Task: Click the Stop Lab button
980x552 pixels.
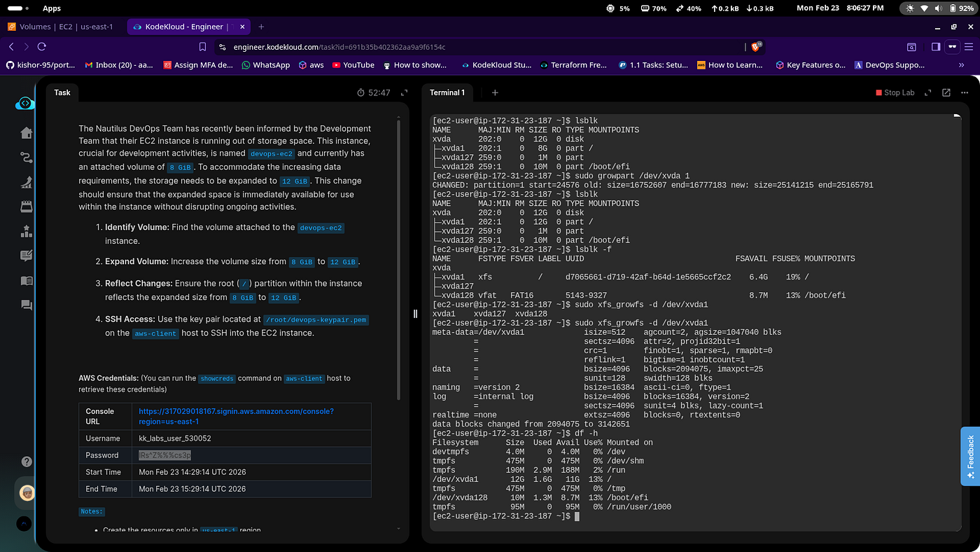Action: point(895,92)
